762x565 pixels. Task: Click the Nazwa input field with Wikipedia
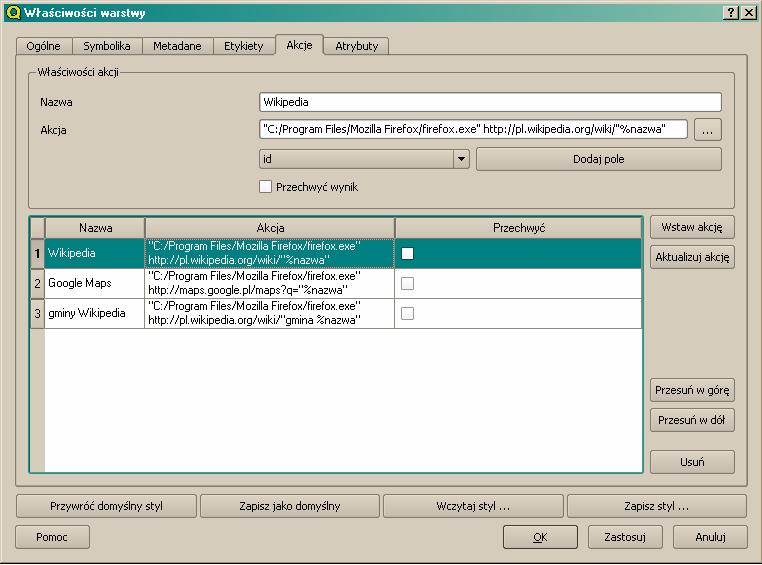click(x=490, y=102)
